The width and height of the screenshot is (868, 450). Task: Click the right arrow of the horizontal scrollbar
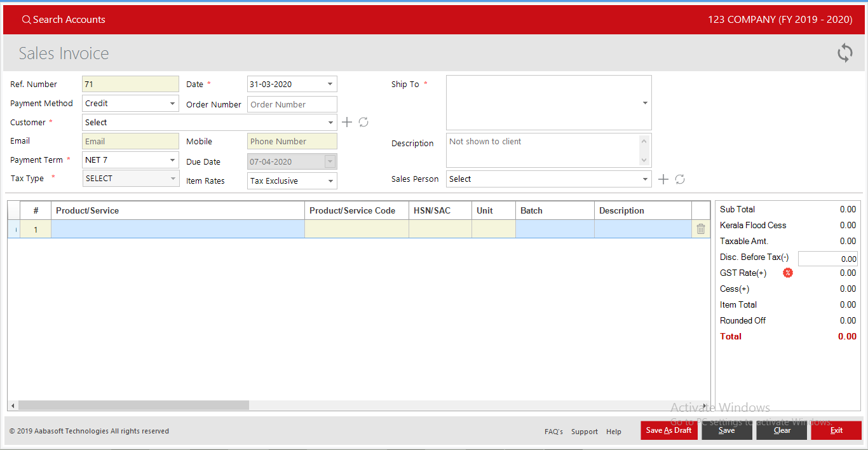click(x=707, y=405)
